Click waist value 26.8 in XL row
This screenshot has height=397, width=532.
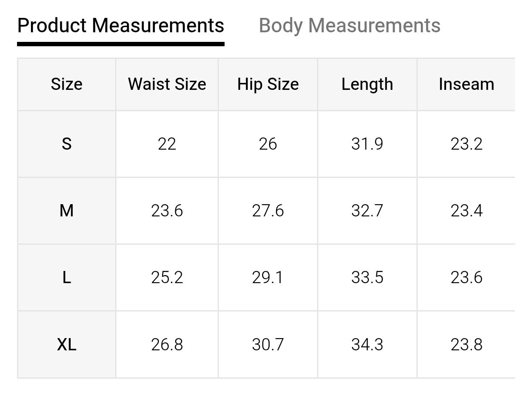167,345
